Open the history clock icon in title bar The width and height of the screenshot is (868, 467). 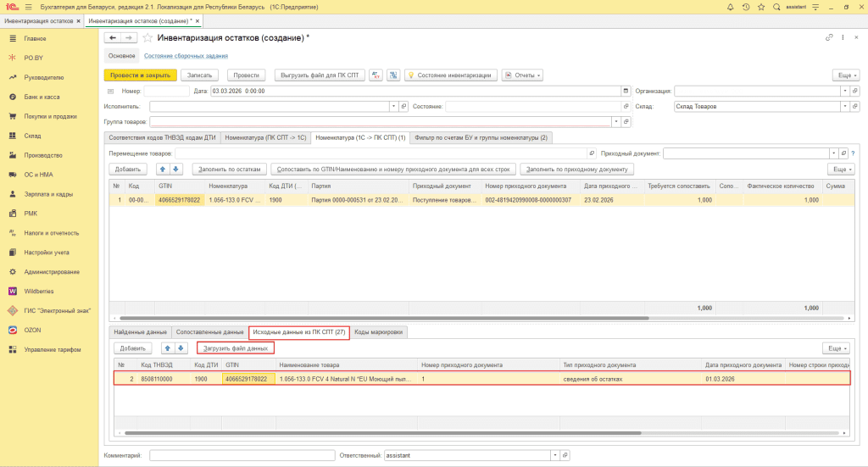(x=747, y=7)
